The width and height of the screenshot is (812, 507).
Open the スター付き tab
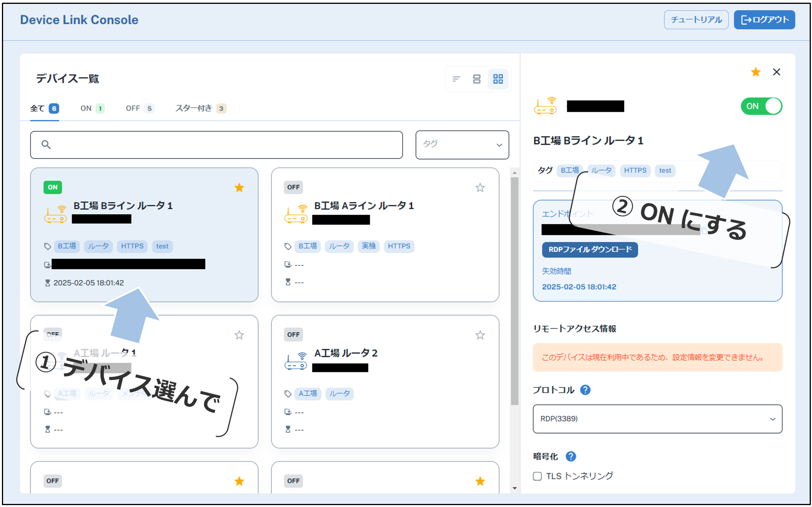pos(200,108)
